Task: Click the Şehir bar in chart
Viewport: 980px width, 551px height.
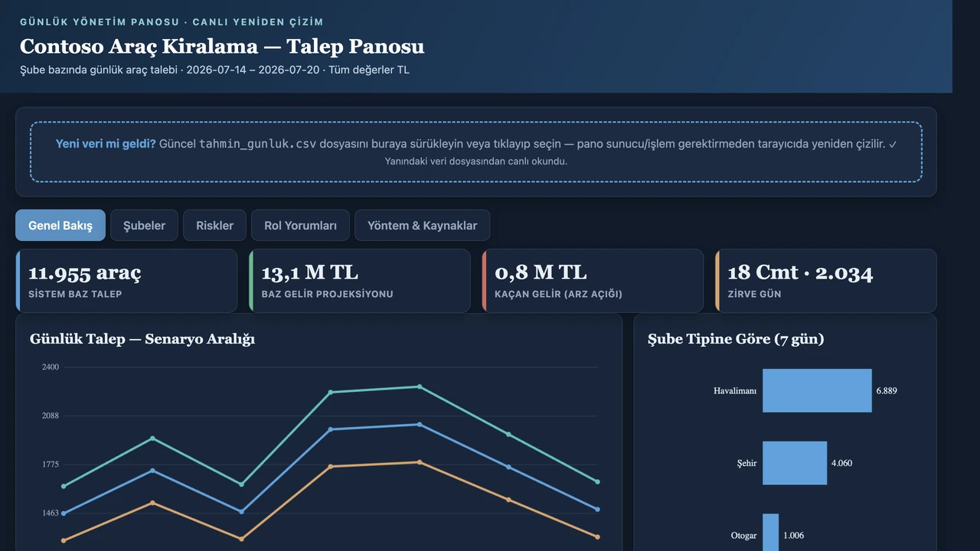Action: click(x=795, y=463)
